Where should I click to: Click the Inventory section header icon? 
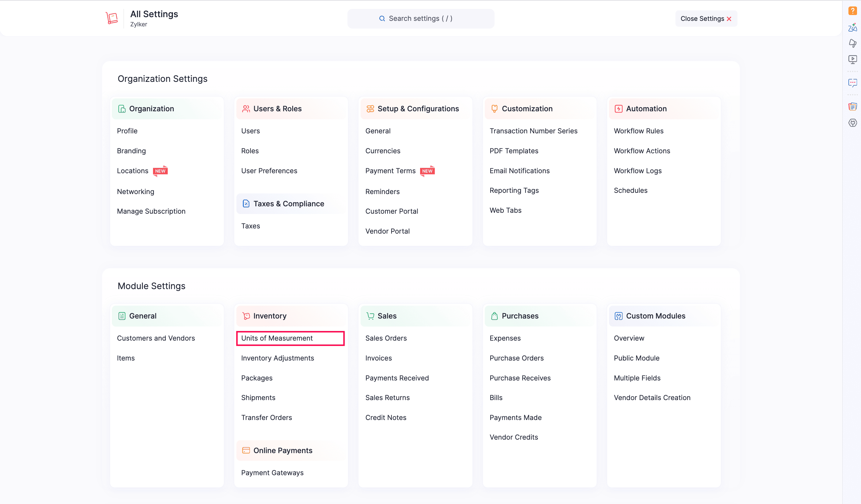click(x=246, y=316)
